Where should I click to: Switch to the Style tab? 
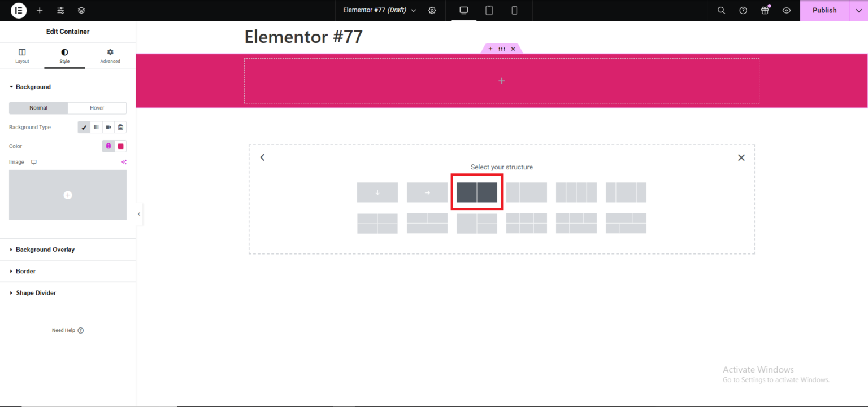pos(64,56)
